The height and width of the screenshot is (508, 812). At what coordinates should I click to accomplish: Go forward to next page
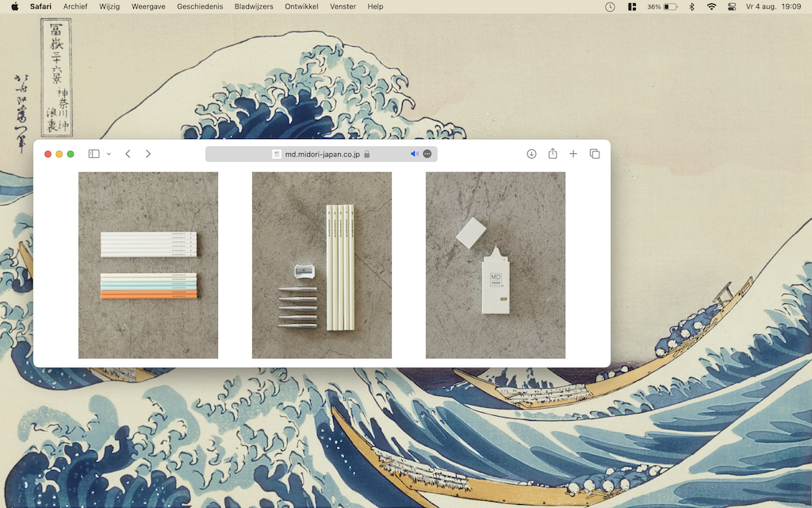click(x=148, y=154)
